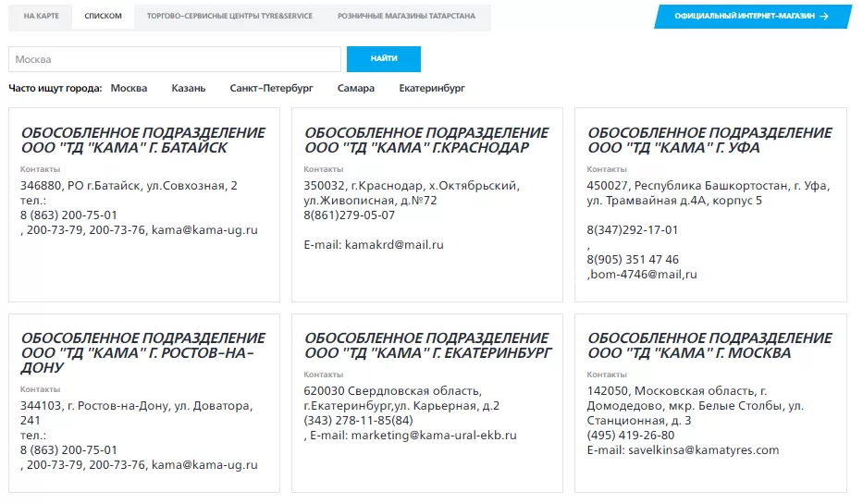Select Самара quick city link
Image resolution: width=863 pixels, height=504 pixels.
point(356,89)
